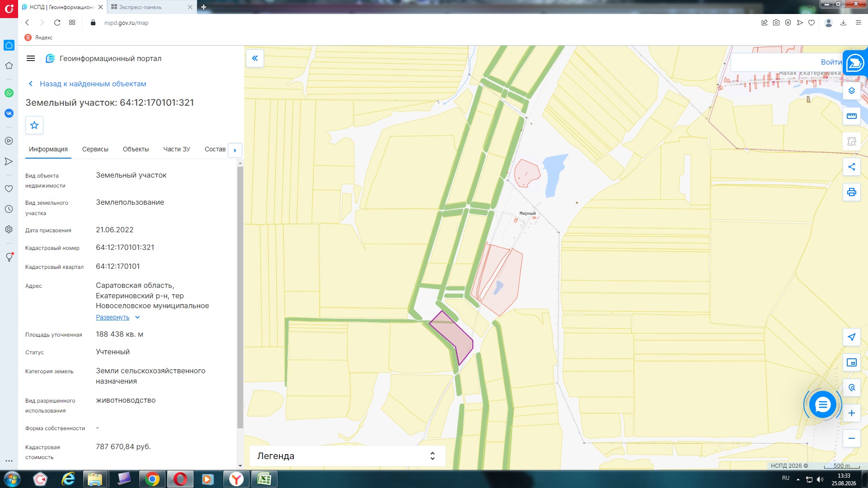The width and height of the screenshot is (868, 488).
Task: Print the map using printer icon
Action: (851, 192)
